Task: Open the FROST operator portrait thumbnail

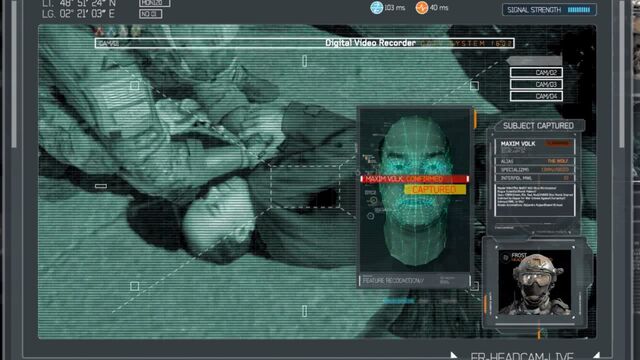Action: tap(535, 283)
